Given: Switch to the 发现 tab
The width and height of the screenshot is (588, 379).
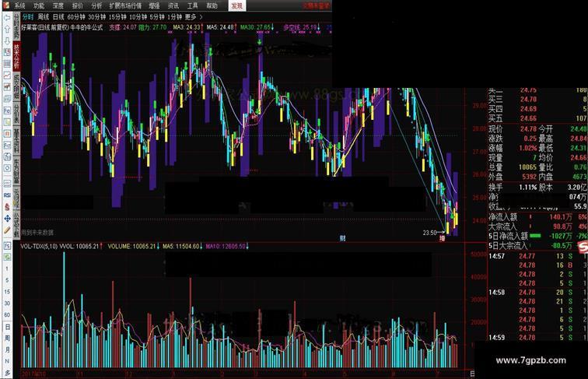Looking at the screenshot, I should 236,5.
